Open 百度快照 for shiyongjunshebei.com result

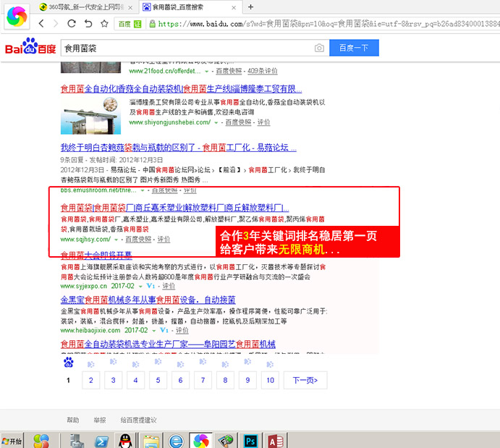point(238,122)
